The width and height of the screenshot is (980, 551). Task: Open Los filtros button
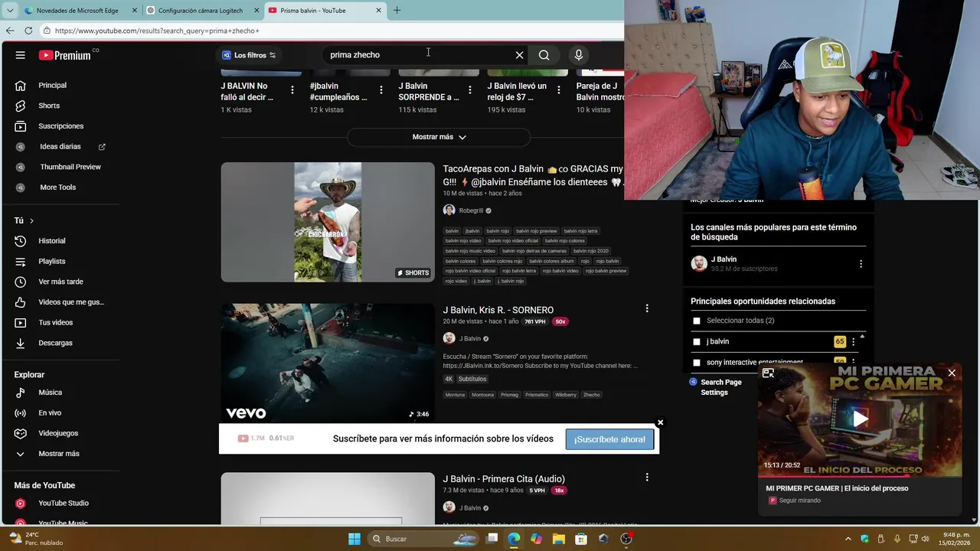[249, 55]
